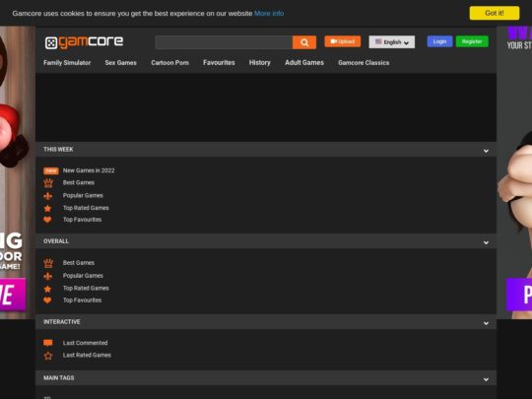Click the heart icon beside This Week Top Favourites

47,220
